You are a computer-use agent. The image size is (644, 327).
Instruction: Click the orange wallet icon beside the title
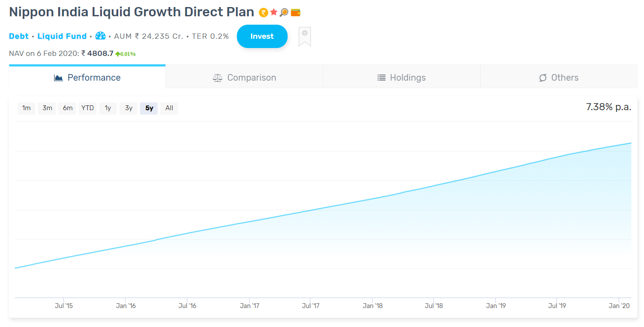click(x=296, y=12)
